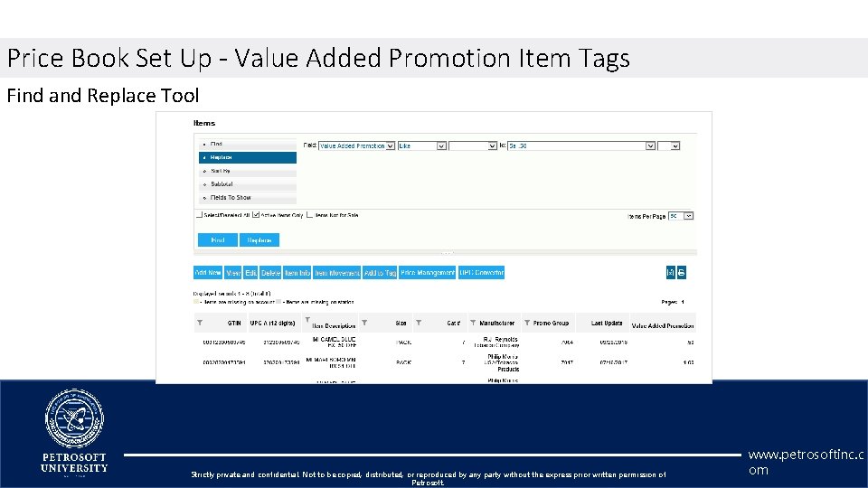Click the Price Management button
The width and height of the screenshot is (868, 488).
point(428,273)
